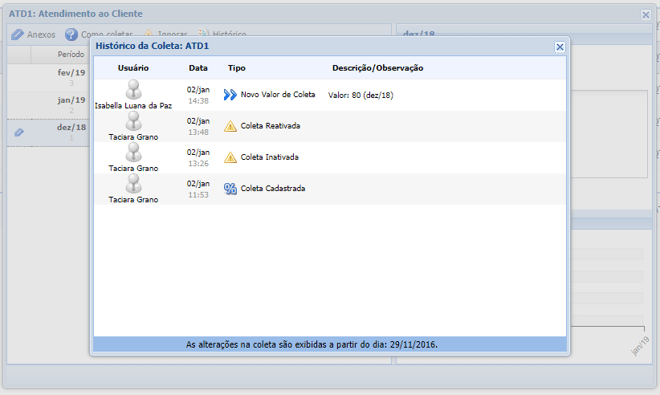This screenshot has width=660, height=395.
Task: Click the Isabella Luana da Paz user avatar
Action: coord(133,90)
